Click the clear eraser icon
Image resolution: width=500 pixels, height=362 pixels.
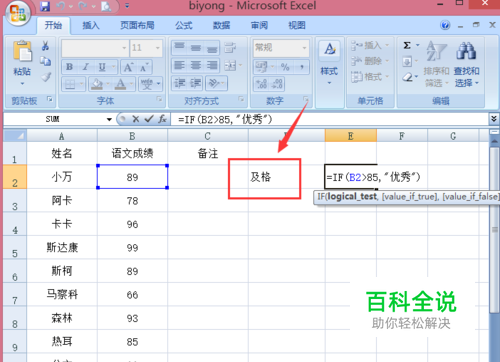click(407, 77)
